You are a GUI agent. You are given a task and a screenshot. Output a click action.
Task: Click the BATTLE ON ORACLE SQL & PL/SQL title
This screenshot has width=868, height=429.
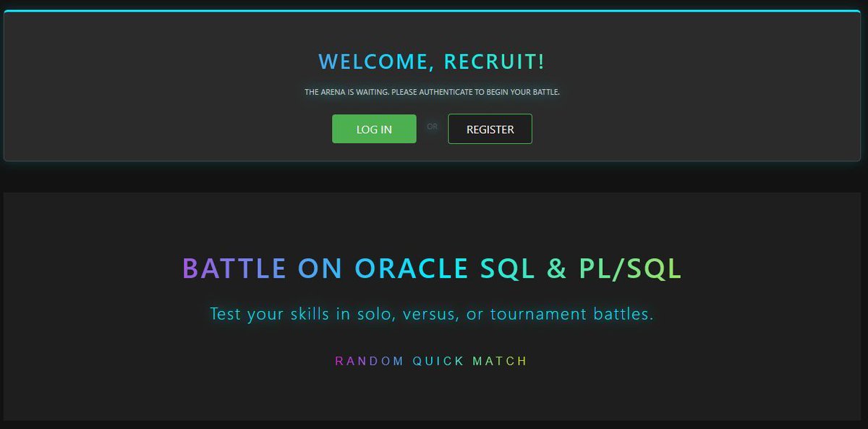432,268
